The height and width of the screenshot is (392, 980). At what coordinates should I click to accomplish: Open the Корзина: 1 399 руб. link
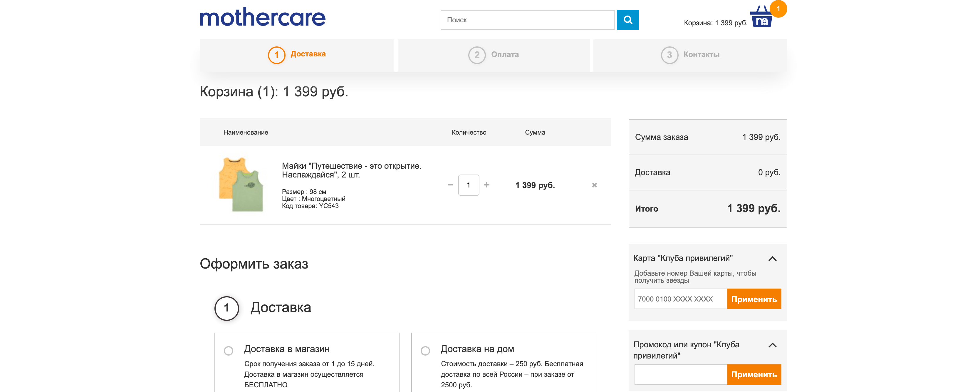pyautogui.click(x=715, y=23)
